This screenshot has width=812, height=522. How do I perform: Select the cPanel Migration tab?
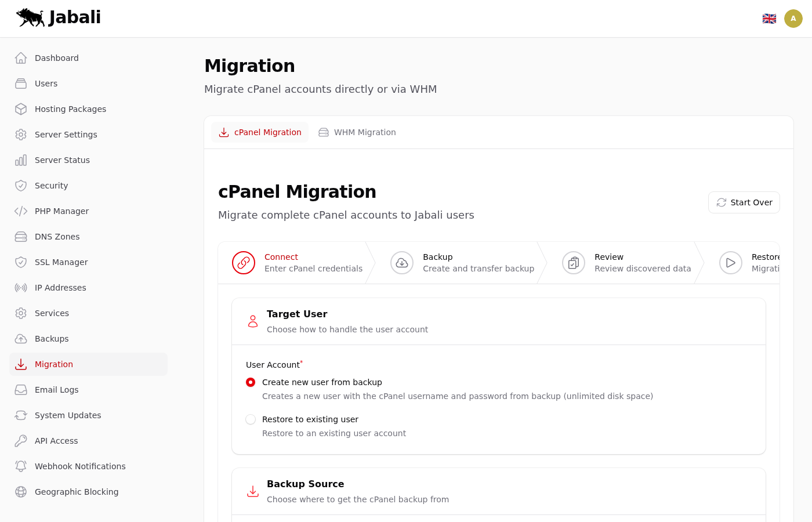pyautogui.click(x=260, y=132)
